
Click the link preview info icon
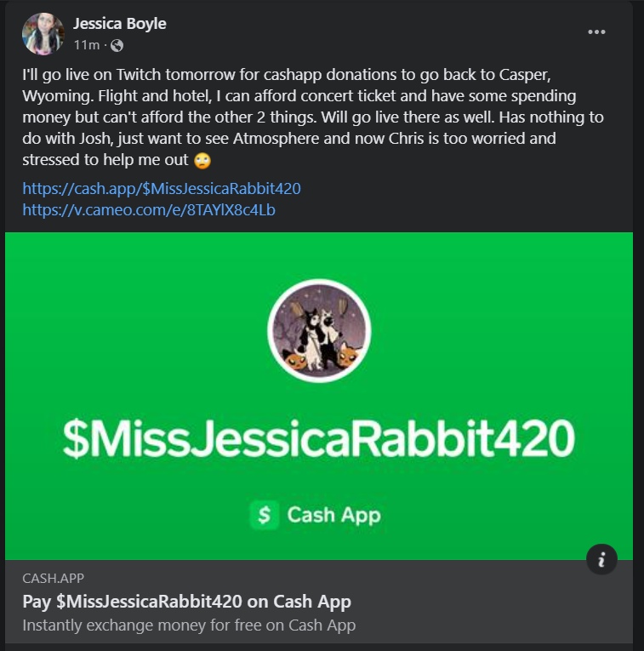[601, 559]
